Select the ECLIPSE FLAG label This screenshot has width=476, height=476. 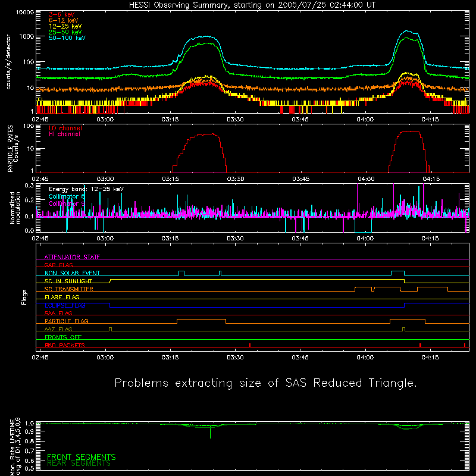coord(65,305)
